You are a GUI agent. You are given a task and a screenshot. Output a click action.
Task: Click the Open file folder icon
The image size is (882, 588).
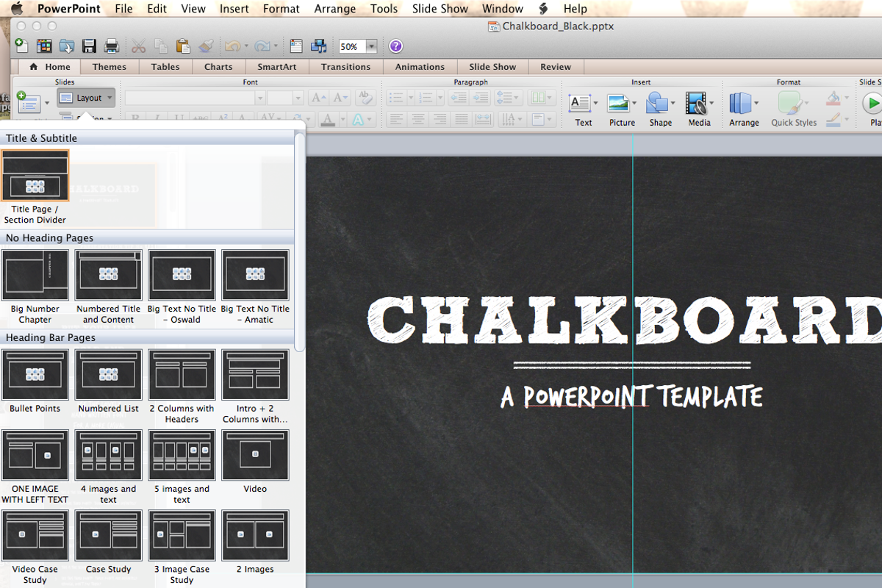(x=67, y=46)
